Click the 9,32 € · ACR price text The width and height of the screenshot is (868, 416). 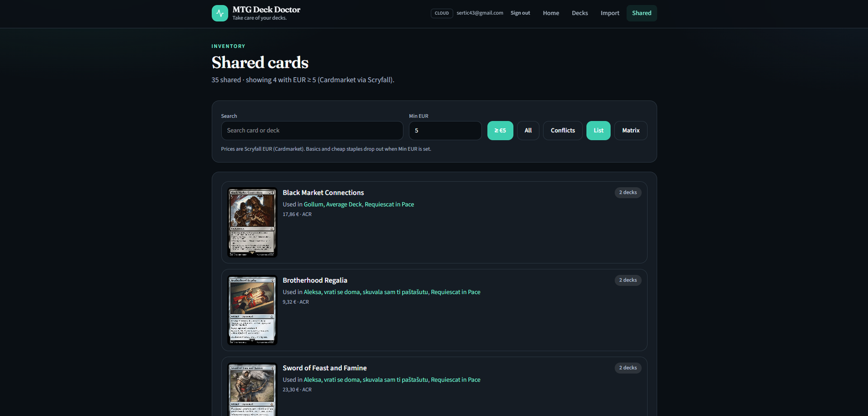(x=296, y=302)
